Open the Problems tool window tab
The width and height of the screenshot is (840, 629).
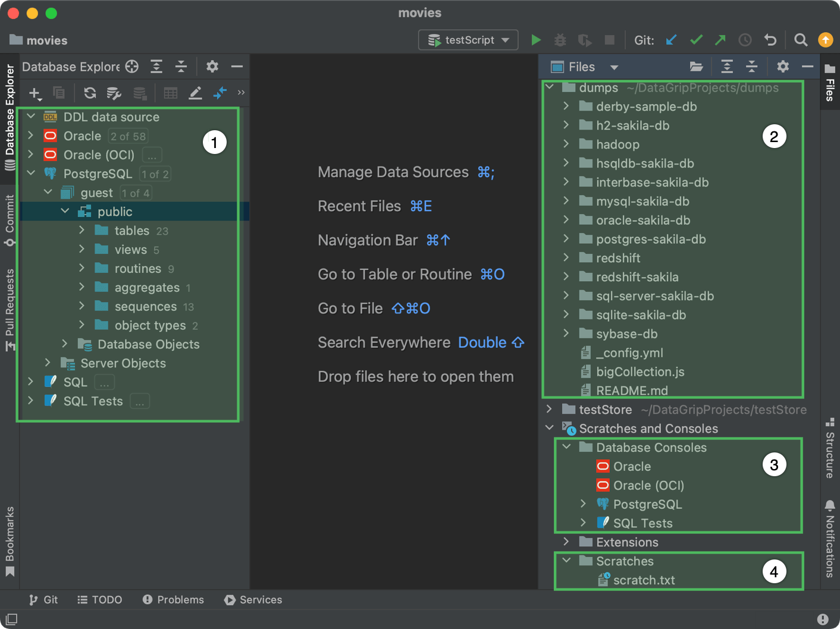(x=173, y=600)
